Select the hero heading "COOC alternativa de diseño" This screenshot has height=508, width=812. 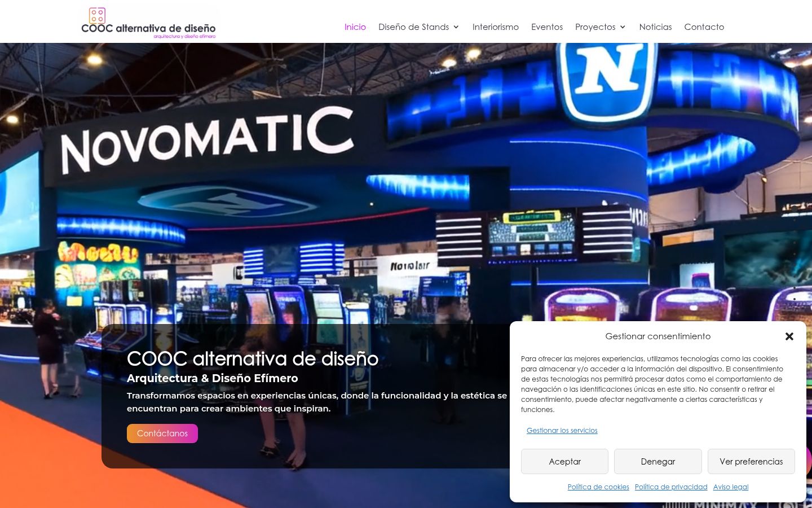click(253, 358)
